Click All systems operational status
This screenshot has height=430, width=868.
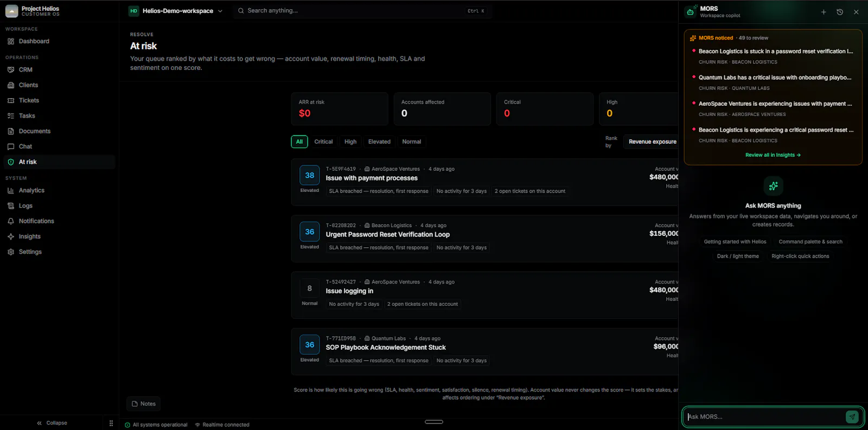(156, 425)
